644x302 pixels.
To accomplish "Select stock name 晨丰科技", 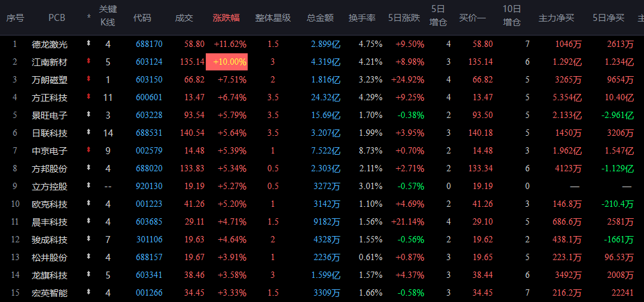I will pos(50,222).
